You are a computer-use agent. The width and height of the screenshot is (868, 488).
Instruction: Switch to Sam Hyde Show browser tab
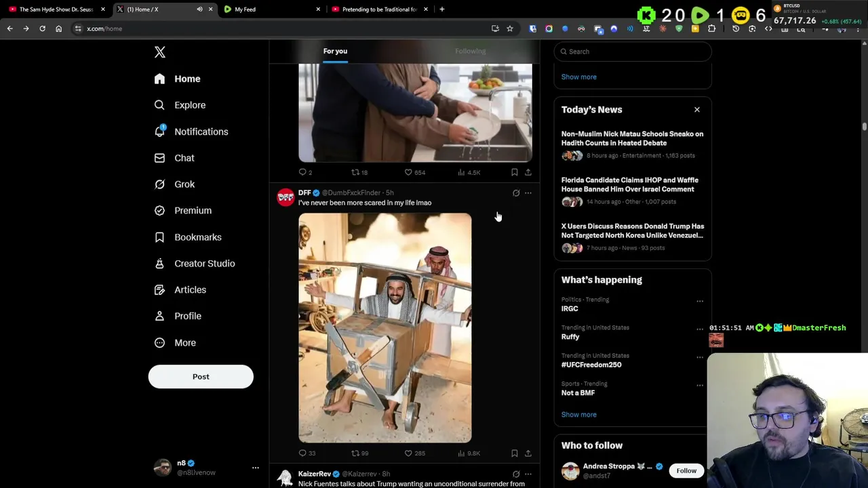tap(56, 9)
